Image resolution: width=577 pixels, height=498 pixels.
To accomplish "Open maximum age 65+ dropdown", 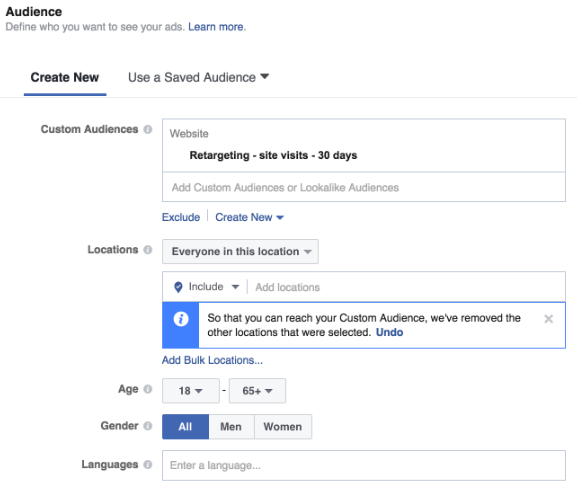I will click(x=257, y=391).
